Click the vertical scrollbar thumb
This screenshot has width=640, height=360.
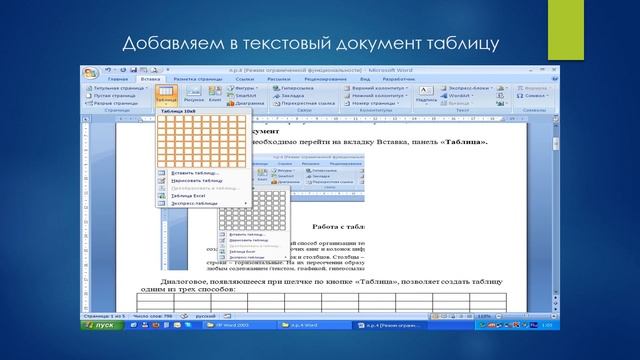556,144
